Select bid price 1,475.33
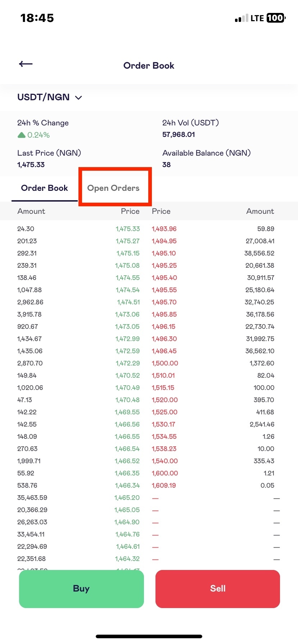Viewport: 298px width, 644px height. click(128, 229)
